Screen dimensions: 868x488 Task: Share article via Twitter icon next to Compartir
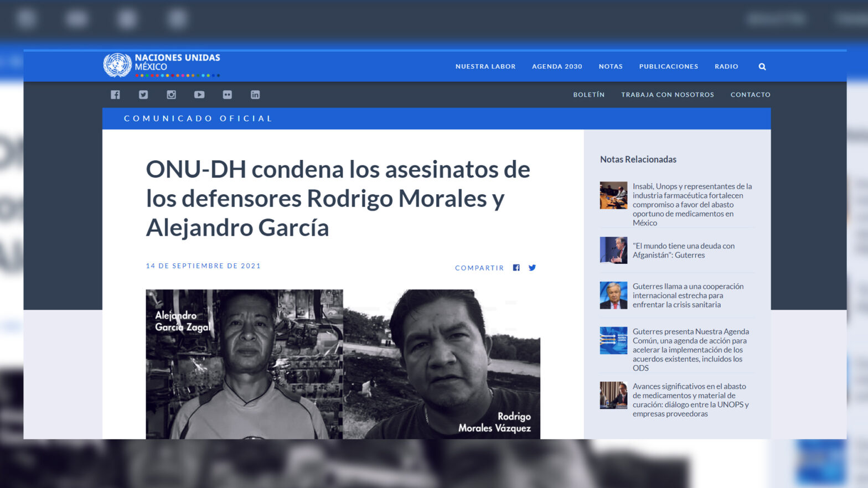[x=532, y=268]
